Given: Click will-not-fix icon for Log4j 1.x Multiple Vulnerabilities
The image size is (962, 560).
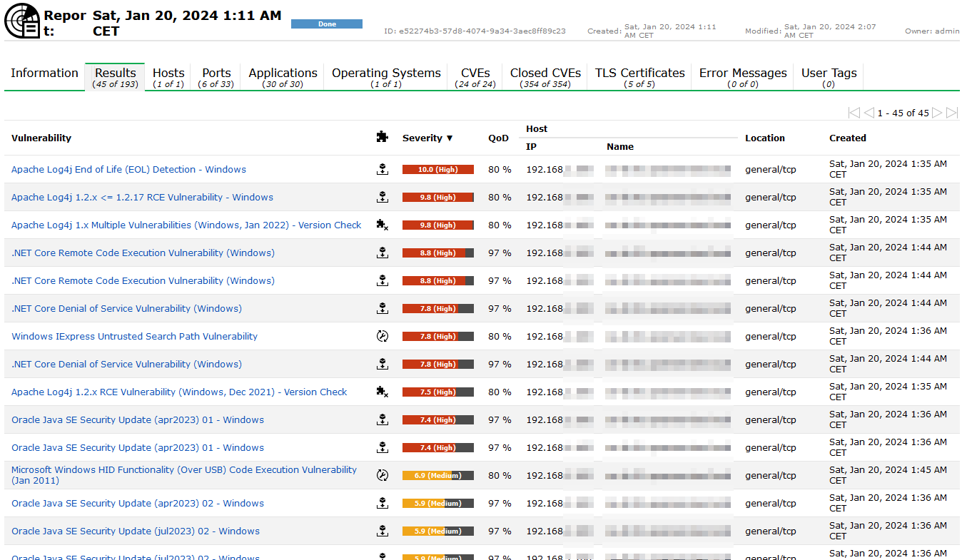Looking at the screenshot, I should click(383, 225).
